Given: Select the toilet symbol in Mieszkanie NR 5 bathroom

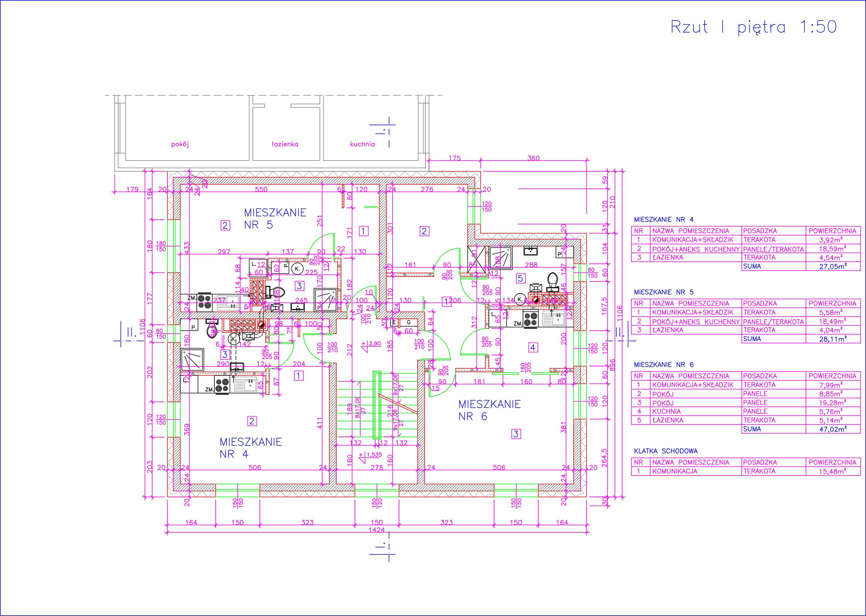Looking at the screenshot, I should [x=275, y=292].
